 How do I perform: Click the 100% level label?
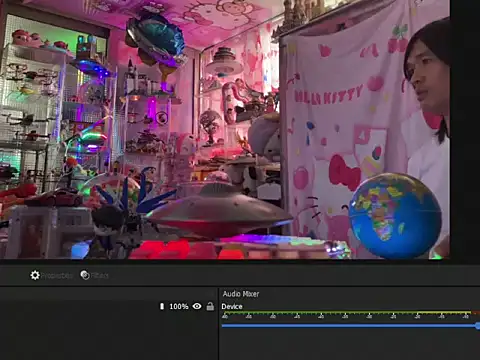pyautogui.click(x=179, y=306)
